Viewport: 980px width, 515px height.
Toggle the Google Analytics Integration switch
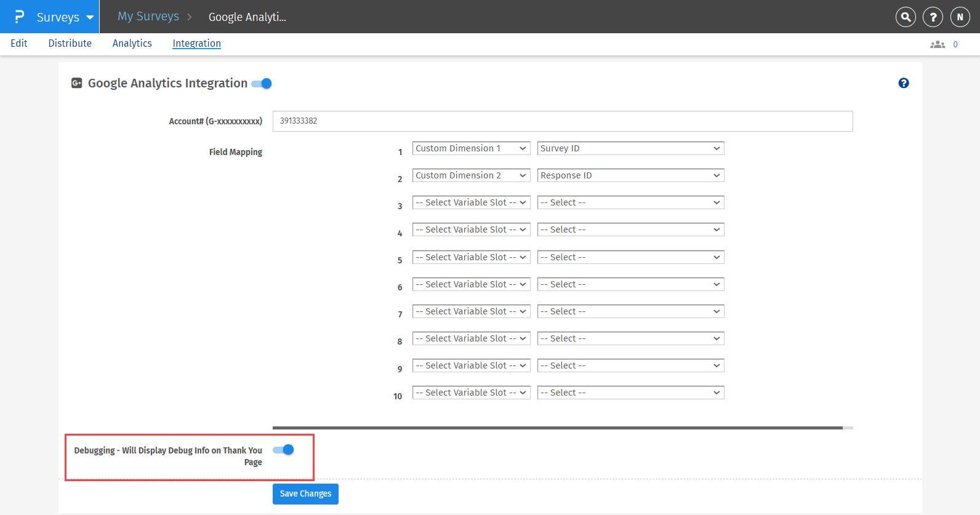262,84
